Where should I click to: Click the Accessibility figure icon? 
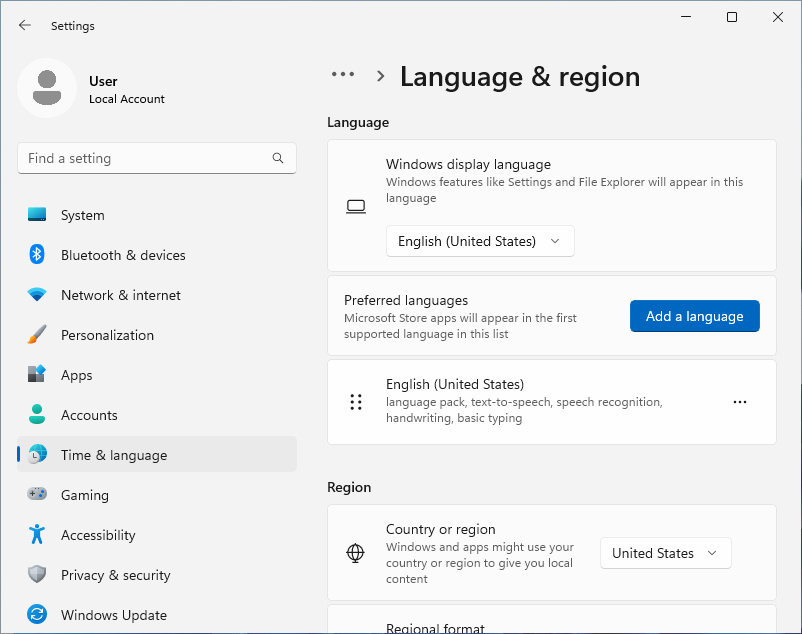tap(37, 535)
